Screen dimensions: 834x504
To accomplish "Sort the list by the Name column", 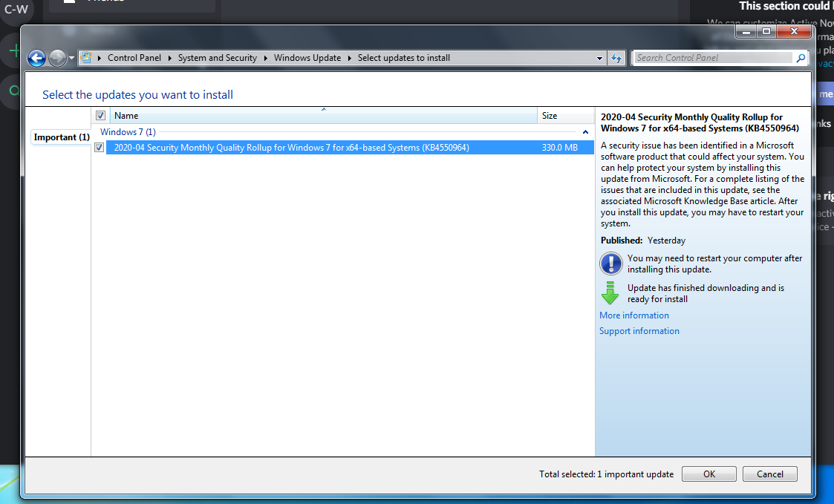I will point(323,115).
